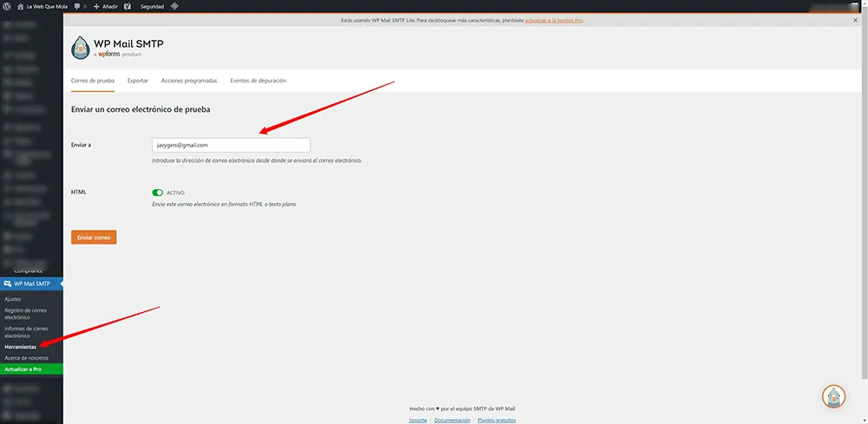868x424 pixels.
Task: Open the Eventos de depuración tab
Action: click(x=258, y=81)
